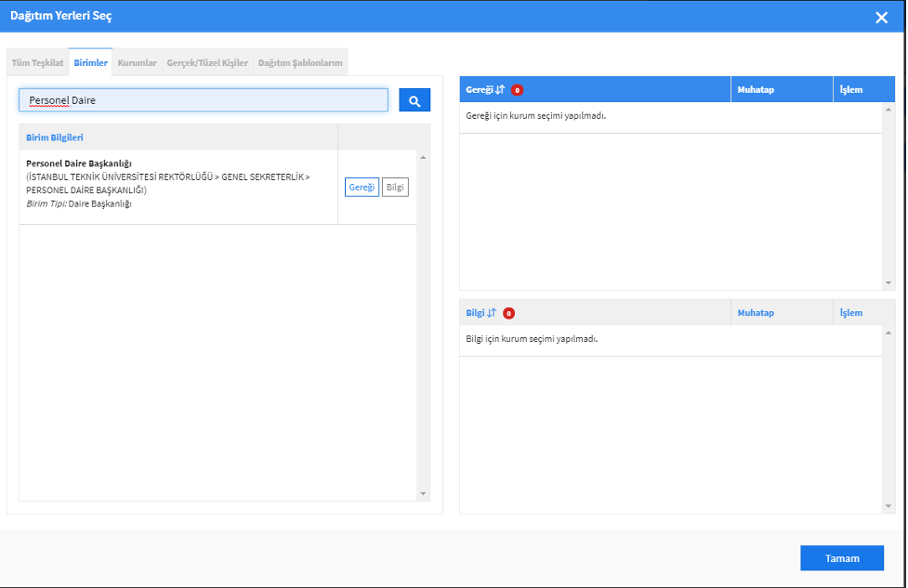
Task: Open the Kurumlar tab
Action: coord(138,62)
